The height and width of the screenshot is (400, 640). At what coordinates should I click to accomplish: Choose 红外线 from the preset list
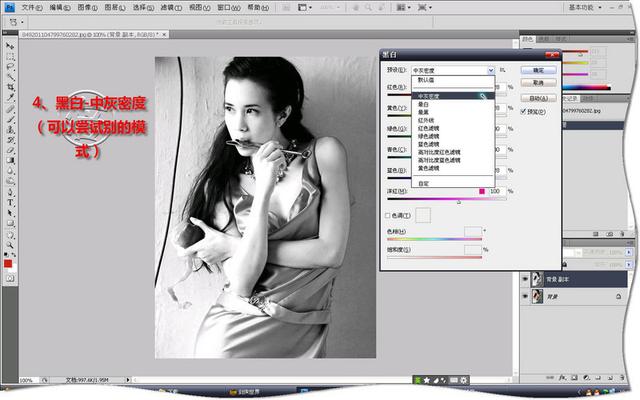(426, 120)
